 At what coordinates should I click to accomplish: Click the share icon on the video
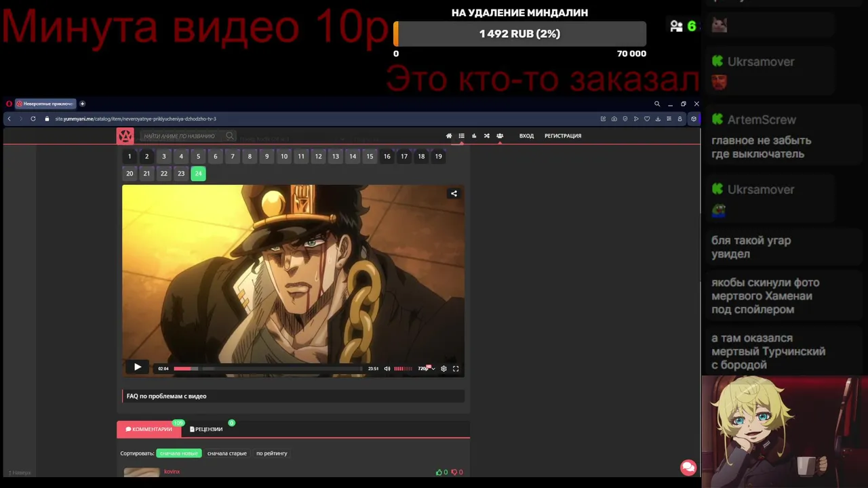click(x=454, y=194)
